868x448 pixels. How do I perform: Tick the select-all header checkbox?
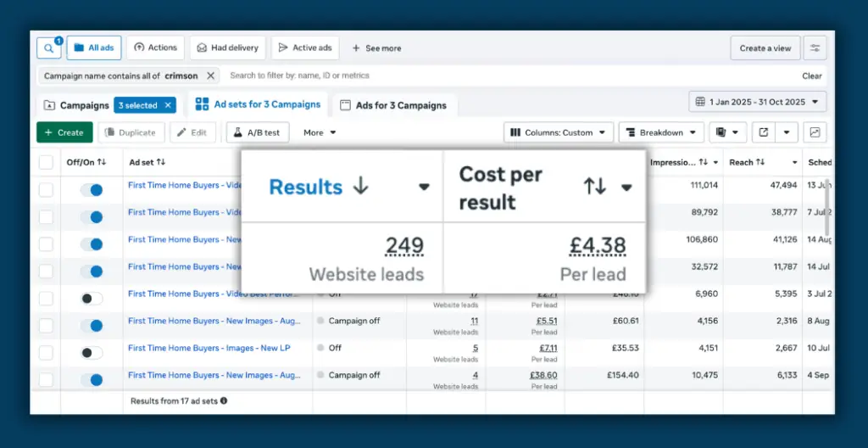(x=46, y=162)
